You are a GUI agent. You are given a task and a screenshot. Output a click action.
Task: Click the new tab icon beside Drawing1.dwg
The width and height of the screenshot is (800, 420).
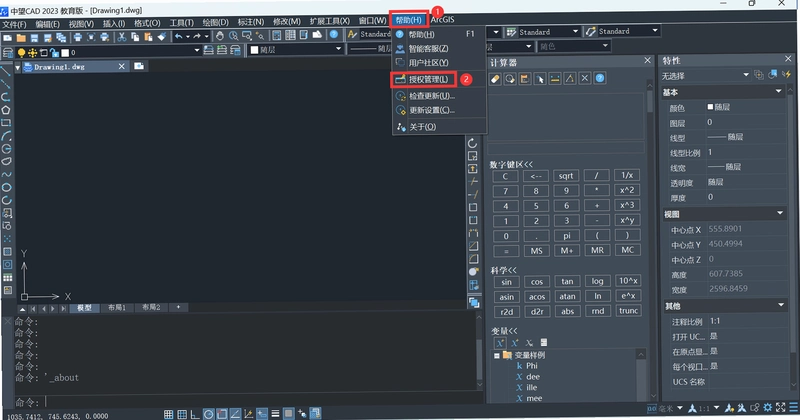pos(139,66)
